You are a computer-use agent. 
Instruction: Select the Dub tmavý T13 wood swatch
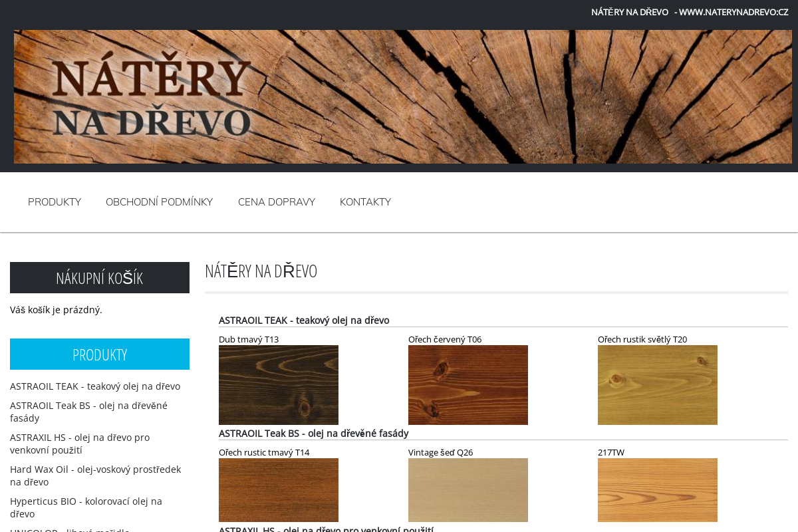click(279, 384)
